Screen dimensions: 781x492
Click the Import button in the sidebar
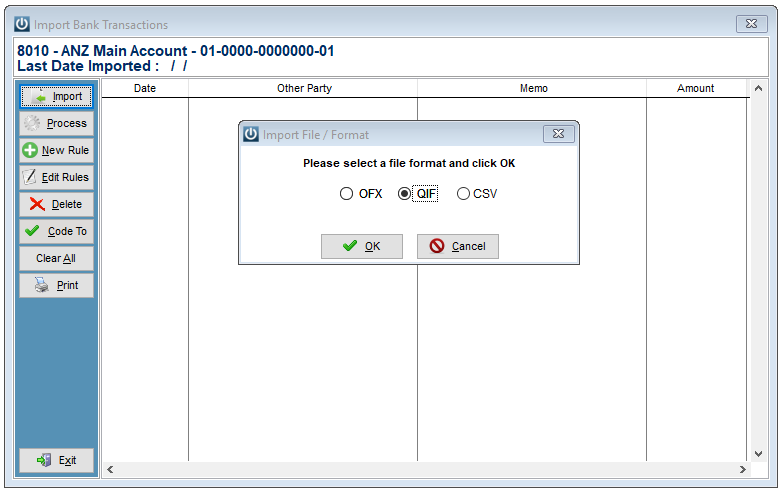point(56,97)
